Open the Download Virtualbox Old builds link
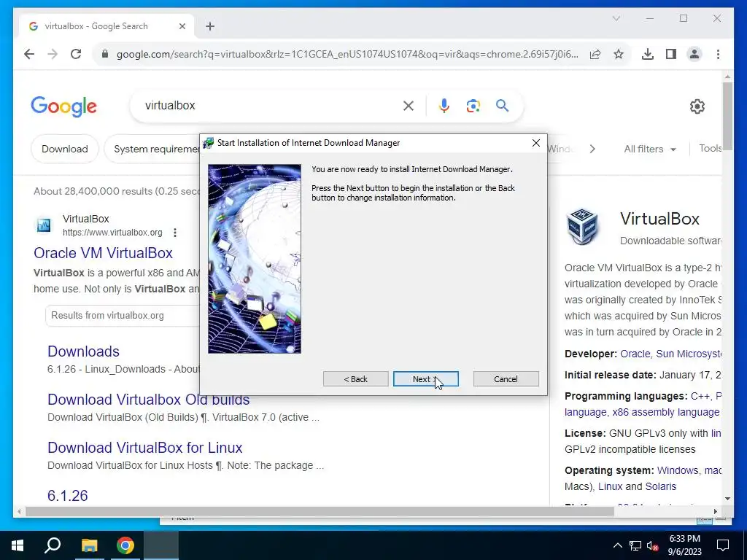Screen dimensions: 747x560 pos(149,400)
